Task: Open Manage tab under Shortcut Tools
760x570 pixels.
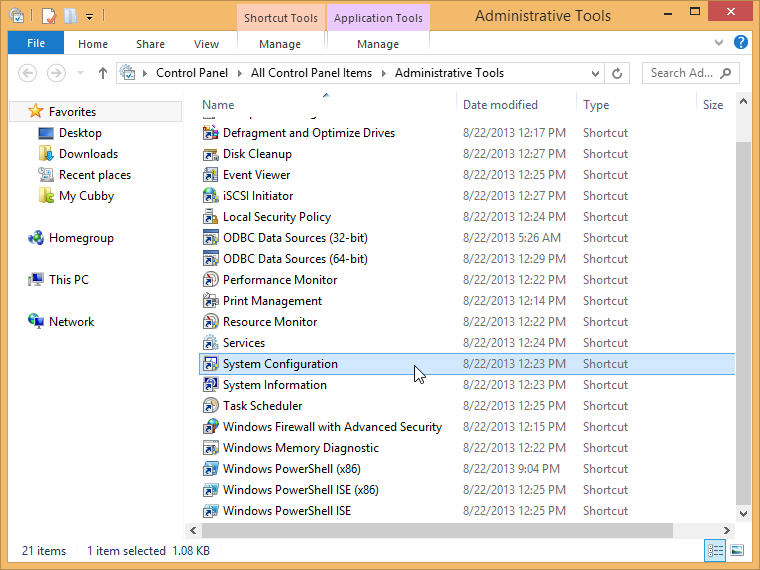Action: (280, 44)
